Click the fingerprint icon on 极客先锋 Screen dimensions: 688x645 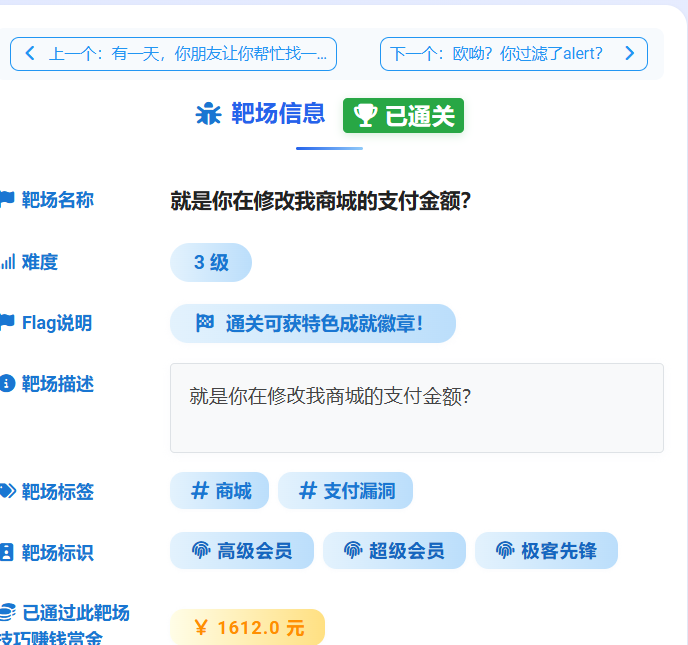[x=505, y=550]
